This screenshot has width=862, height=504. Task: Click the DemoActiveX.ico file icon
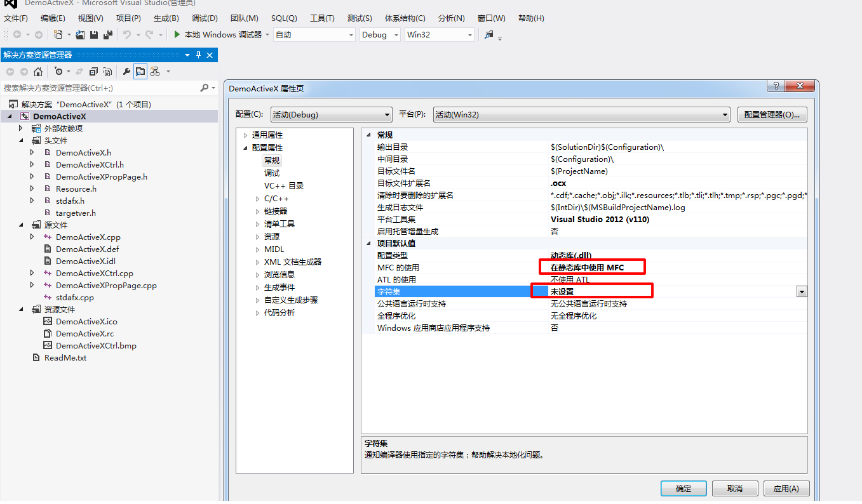click(47, 321)
